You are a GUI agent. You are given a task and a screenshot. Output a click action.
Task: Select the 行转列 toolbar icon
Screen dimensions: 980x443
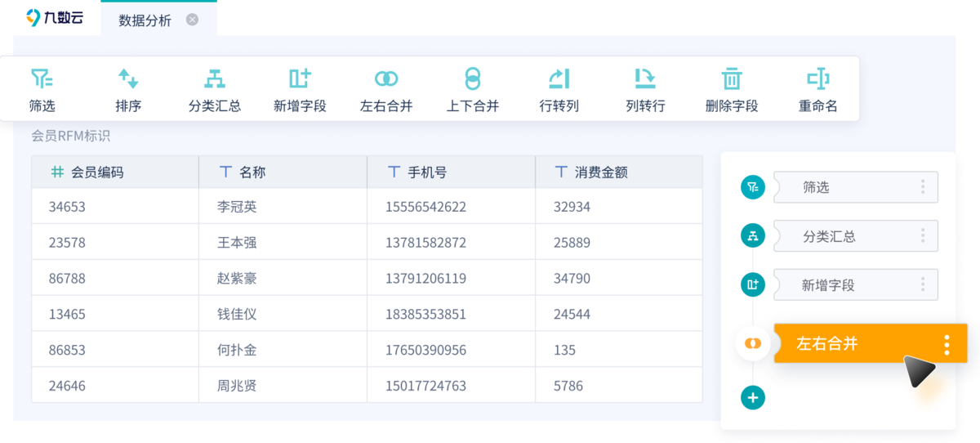[x=559, y=78]
